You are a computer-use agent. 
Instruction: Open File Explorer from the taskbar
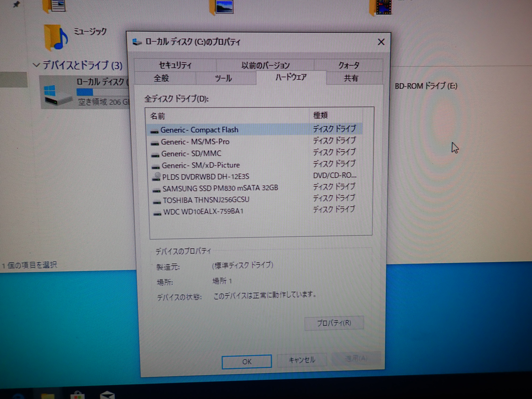[x=48, y=396]
